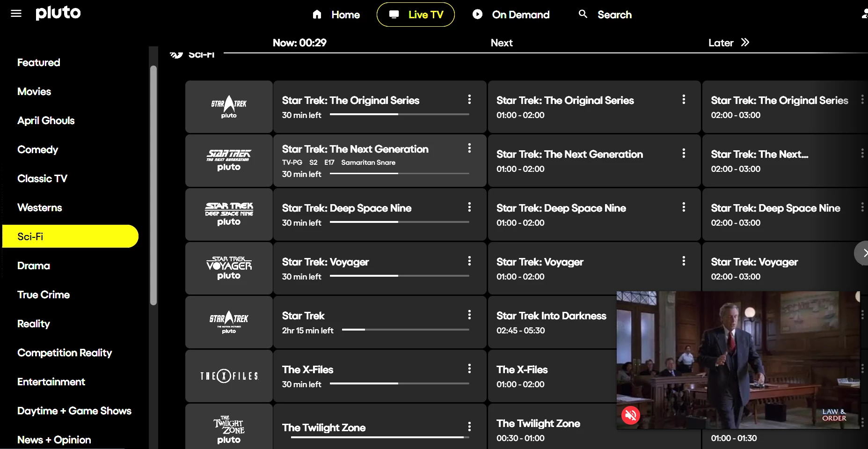
Task: Open the On Demand section
Action: (x=511, y=15)
